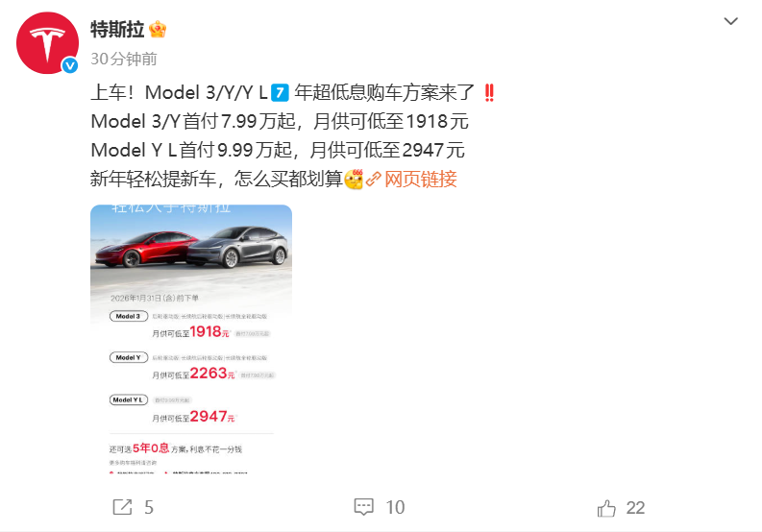Image resolution: width=762 pixels, height=532 pixels.
Task: Open the Tesla avatar profile picture
Action: pos(48,43)
